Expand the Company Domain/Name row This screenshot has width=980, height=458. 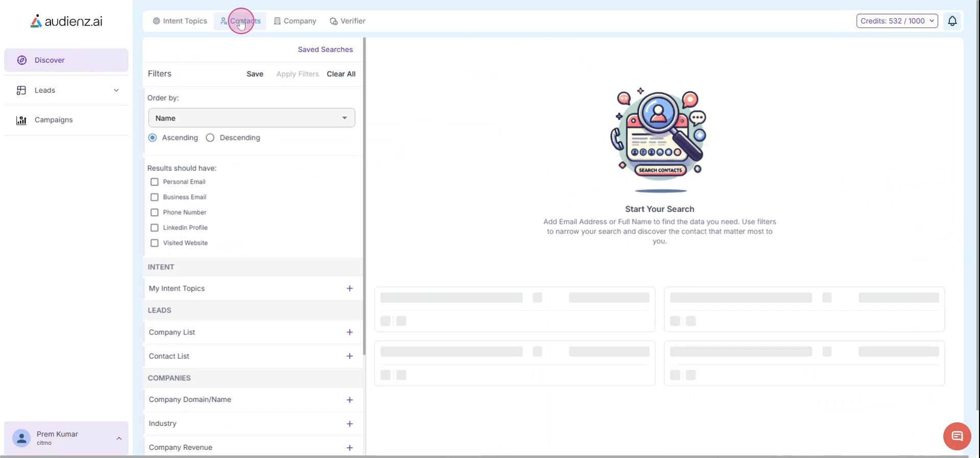[x=253, y=400]
